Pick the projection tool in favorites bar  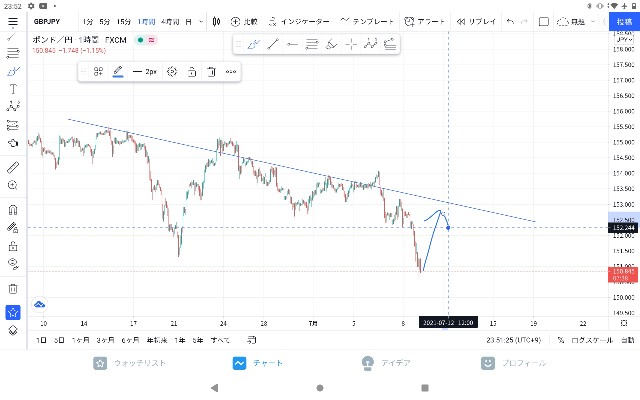click(390, 44)
